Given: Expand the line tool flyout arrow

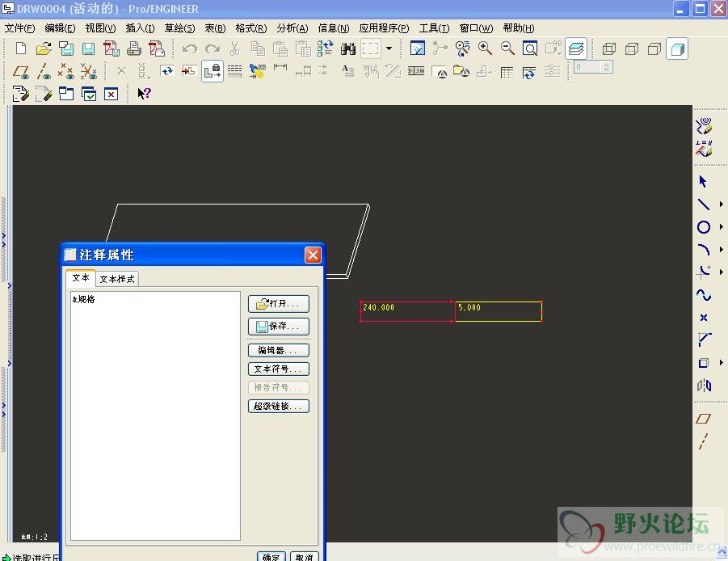Looking at the screenshot, I should coord(721,205).
